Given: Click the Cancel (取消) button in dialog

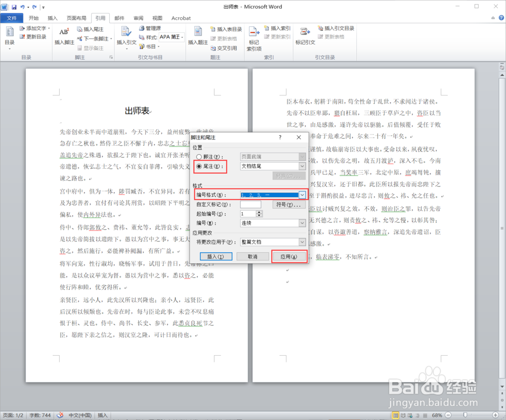Looking at the screenshot, I should (x=252, y=257).
